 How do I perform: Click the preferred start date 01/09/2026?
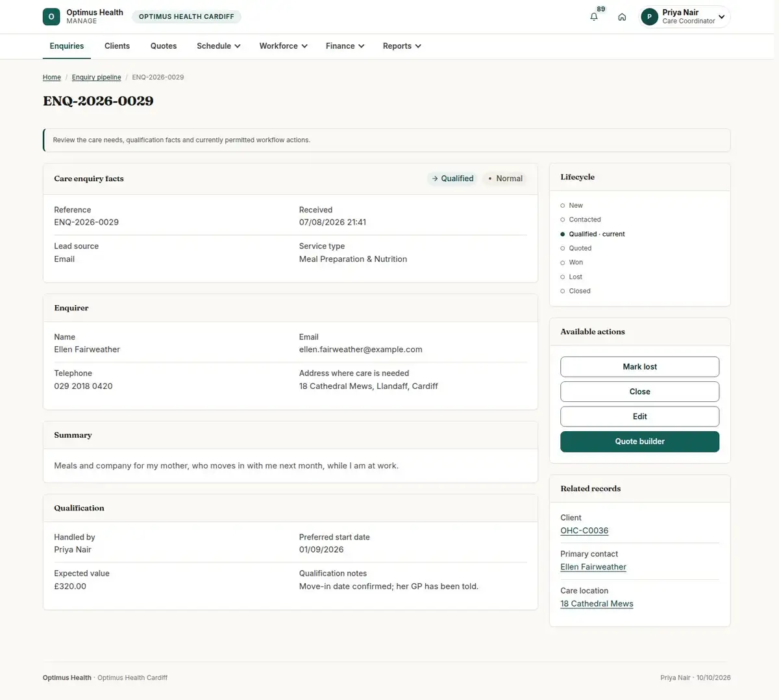321,549
